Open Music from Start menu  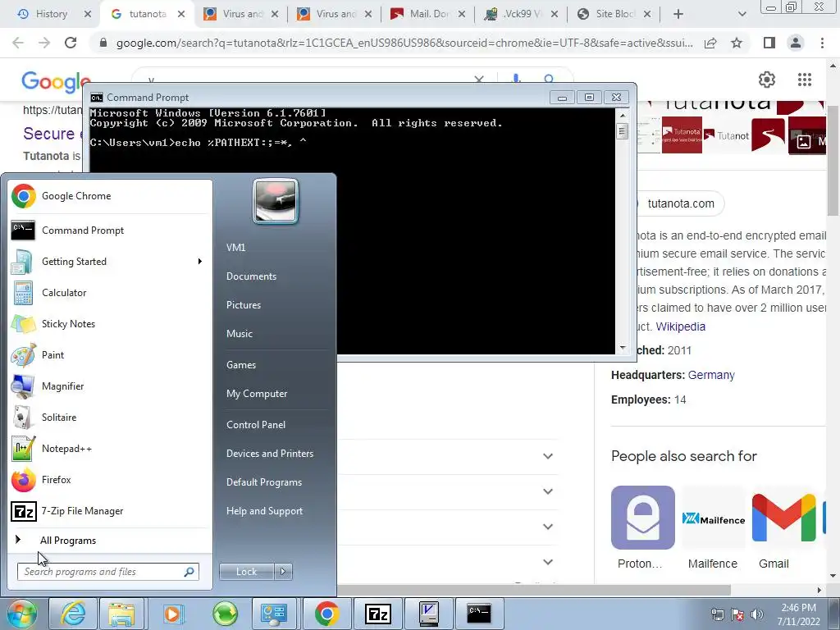pyautogui.click(x=240, y=334)
